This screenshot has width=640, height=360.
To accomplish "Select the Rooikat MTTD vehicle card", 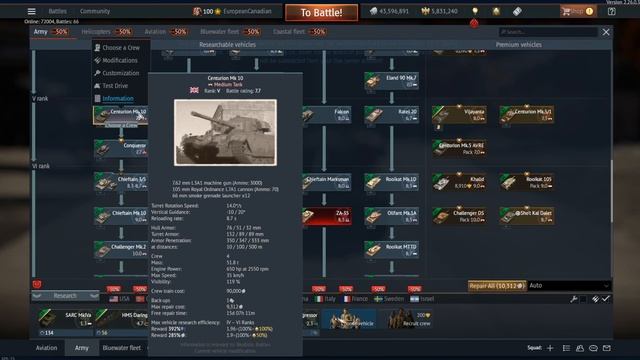I will [x=391, y=250].
